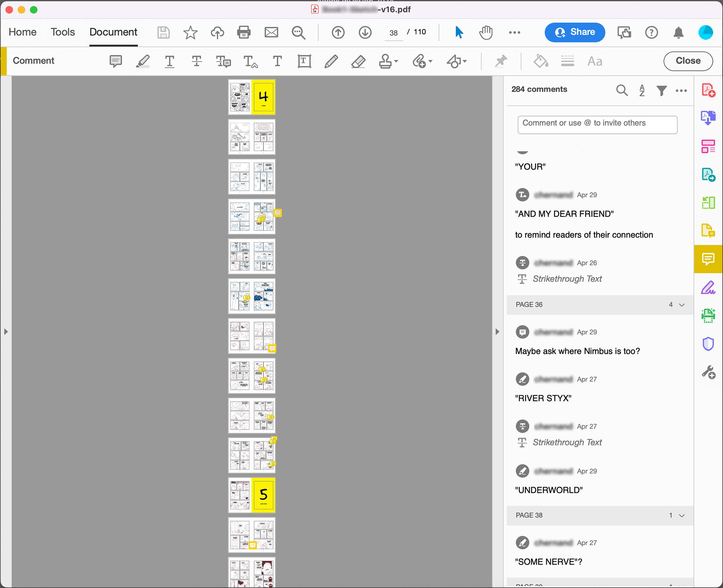Switch to the Home tab
Screen dimensions: 723x588
point(22,32)
